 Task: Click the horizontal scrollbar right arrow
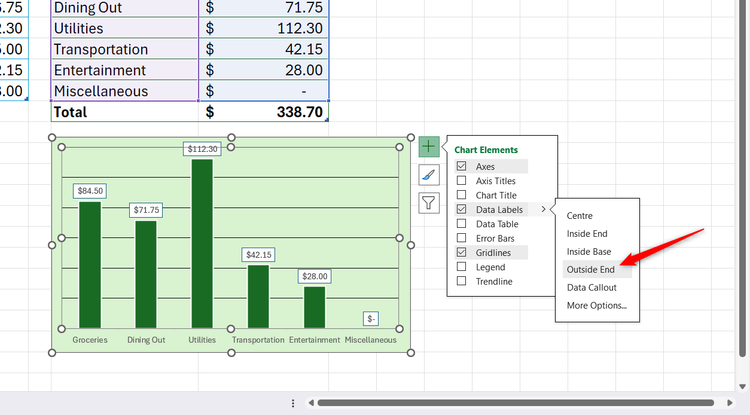point(730,403)
